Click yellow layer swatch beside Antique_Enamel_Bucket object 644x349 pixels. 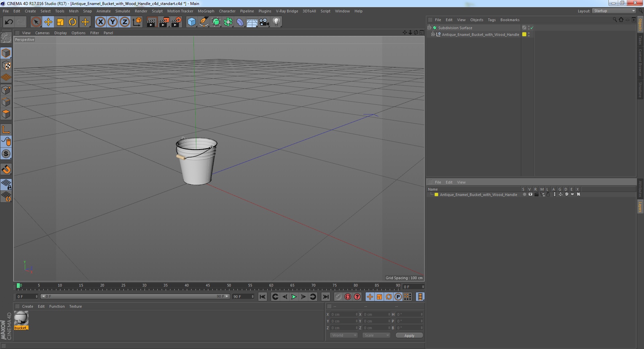(x=524, y=34)
